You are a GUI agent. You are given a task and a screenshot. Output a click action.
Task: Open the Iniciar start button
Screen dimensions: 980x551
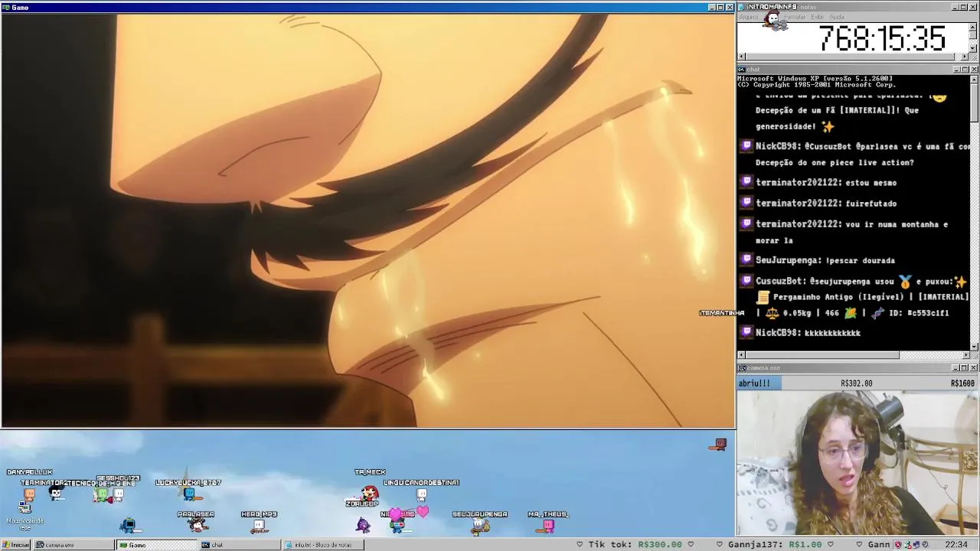click(x=16, y=545)
